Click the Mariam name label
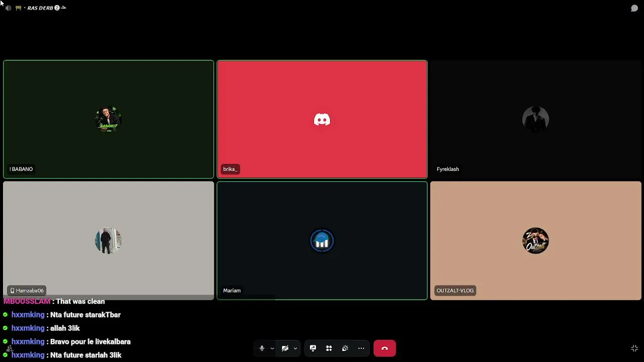This screenshot has height=362, width=644. pyautogui.click(x=232, y=290)
